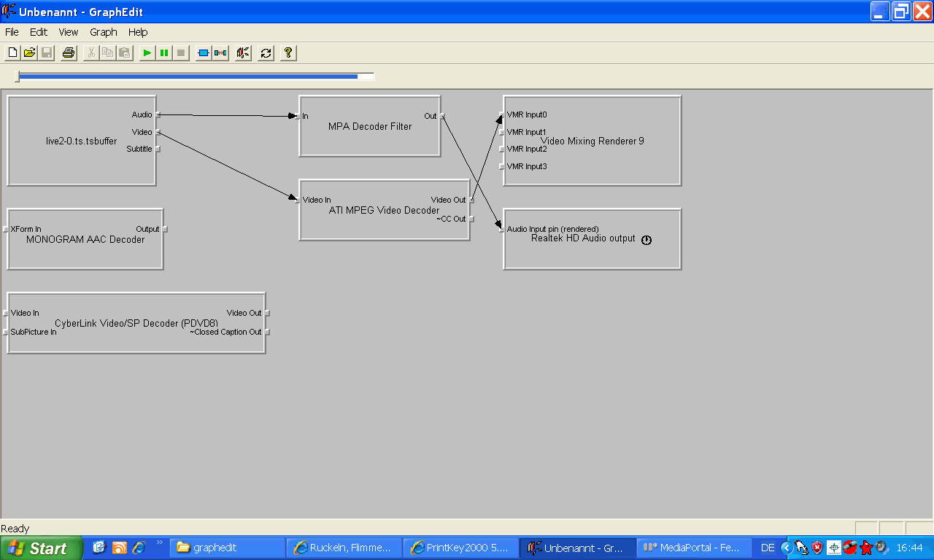The width and height of the screenshot is (934, 560).
Task: Print the graph using printer icon
Action: point(69,52)
